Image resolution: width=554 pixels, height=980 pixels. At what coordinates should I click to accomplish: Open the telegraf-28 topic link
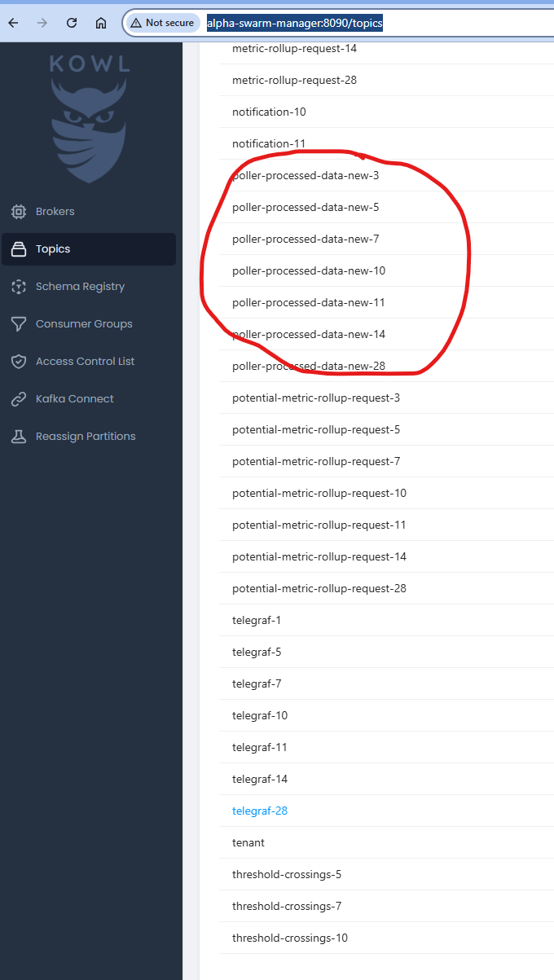click(x=260, y=811)
